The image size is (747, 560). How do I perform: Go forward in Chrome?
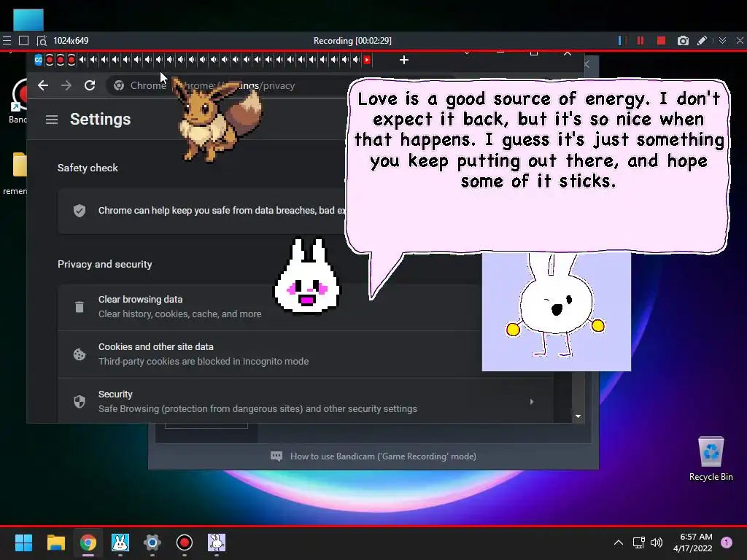tap(66, 85)
